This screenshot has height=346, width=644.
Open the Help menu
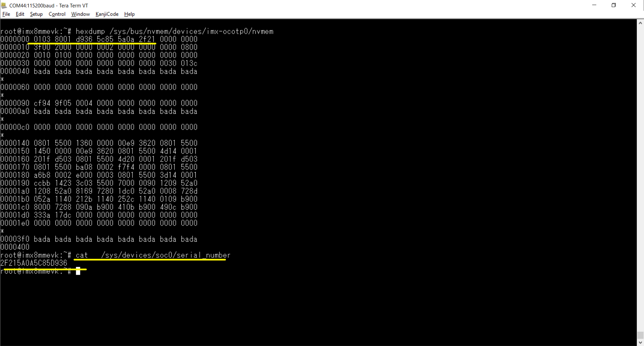pyautogui.click(x=129, y=14)
